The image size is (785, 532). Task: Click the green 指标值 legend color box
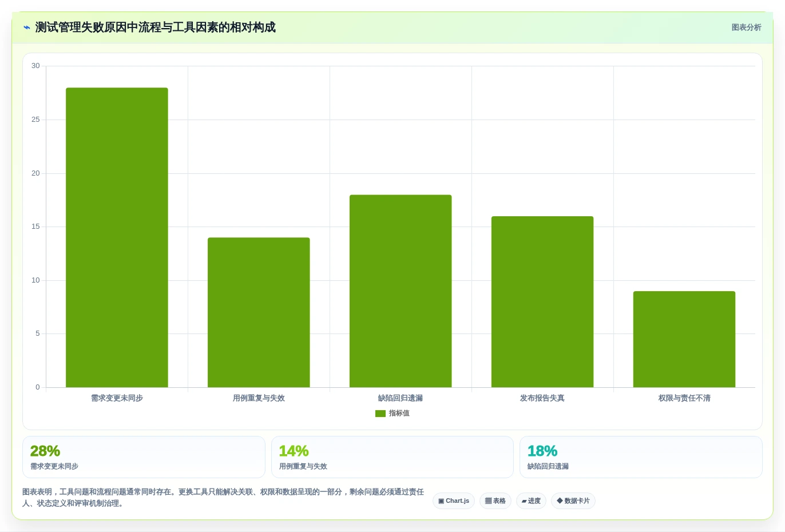click(380, 414)
